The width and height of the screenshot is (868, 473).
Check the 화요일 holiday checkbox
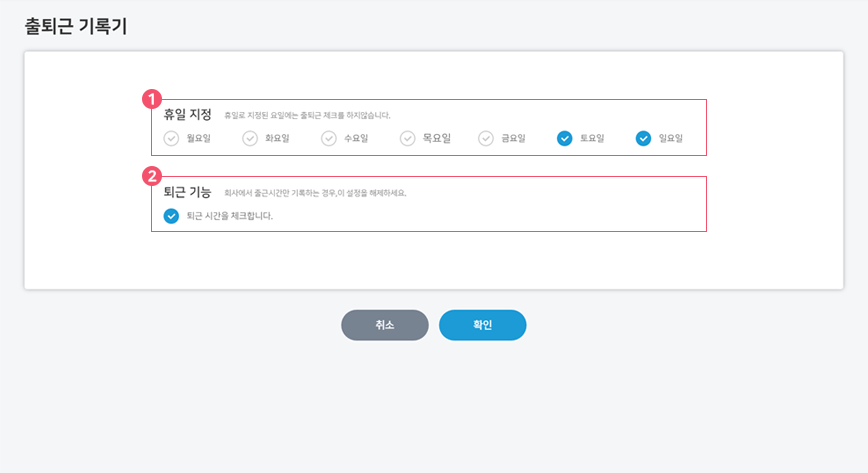coord(250,138)
